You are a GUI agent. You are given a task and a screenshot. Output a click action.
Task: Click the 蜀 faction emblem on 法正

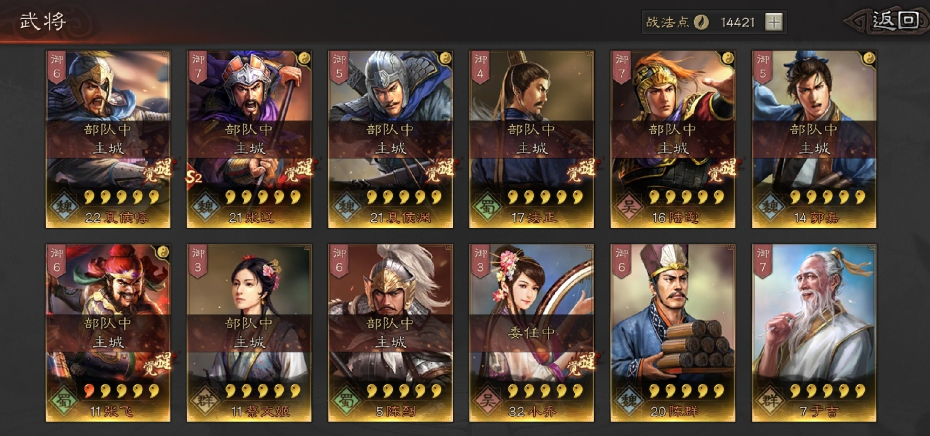coord(488,207)
